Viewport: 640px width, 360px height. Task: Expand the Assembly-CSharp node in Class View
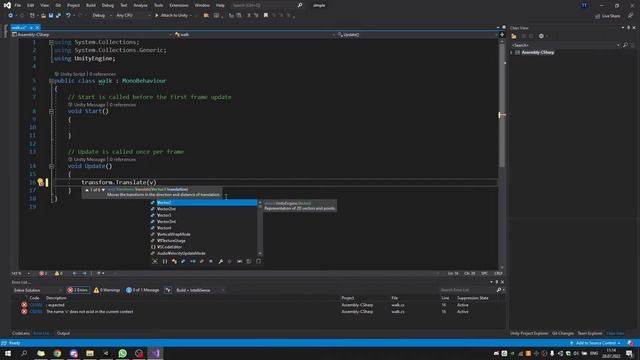[512, 53]
